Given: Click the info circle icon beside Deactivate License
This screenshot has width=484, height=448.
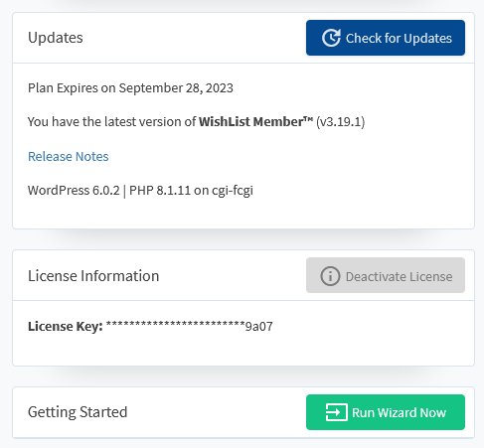Looking at the screenshot, I should tap(330, 276).
